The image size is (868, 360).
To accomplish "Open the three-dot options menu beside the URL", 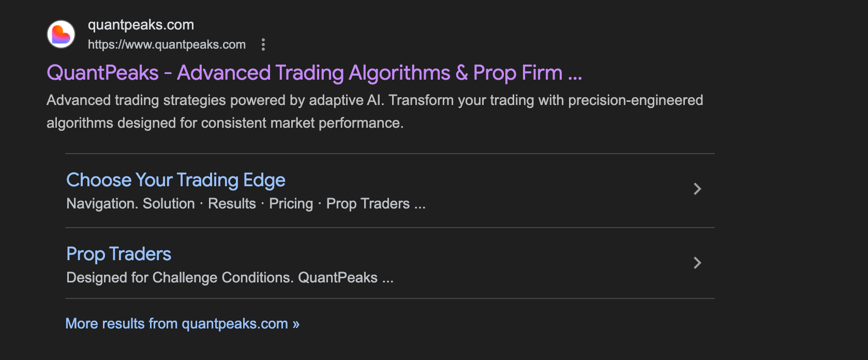I will pos(263,44).
